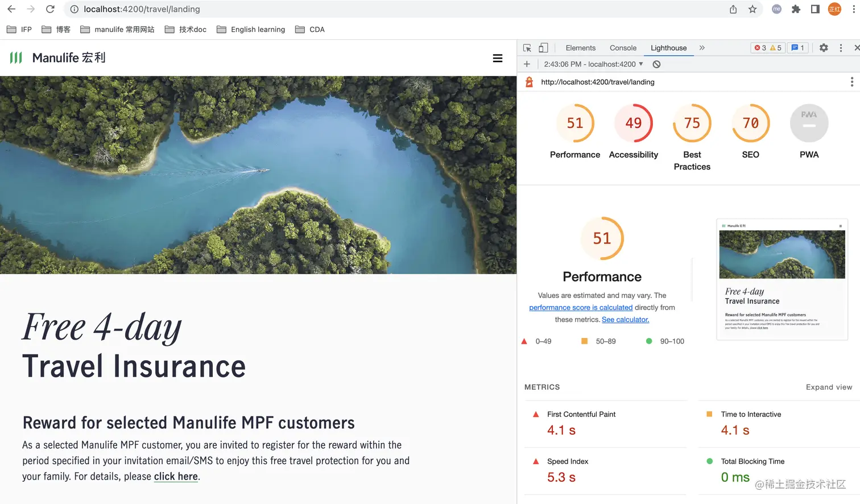Screen dimensions: 860x504
Task: Open the hamburger navigation menu
Action: pos(498,58)
